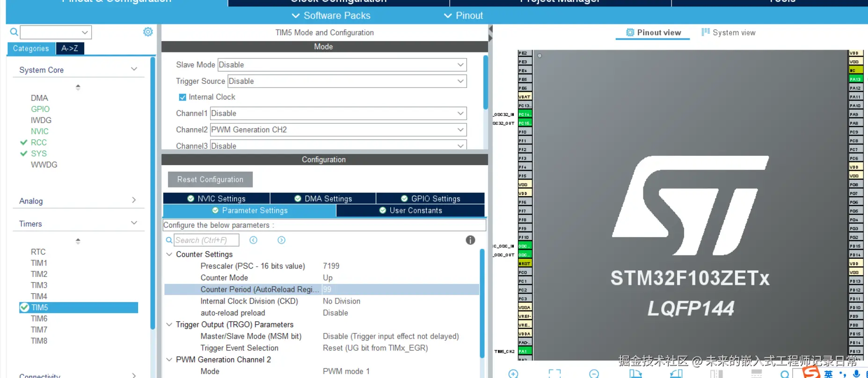Viewport: 868px width, 378px height.
Task: Select green PA1 pin labeled TIM5_CH2
Action: point(525,351)
